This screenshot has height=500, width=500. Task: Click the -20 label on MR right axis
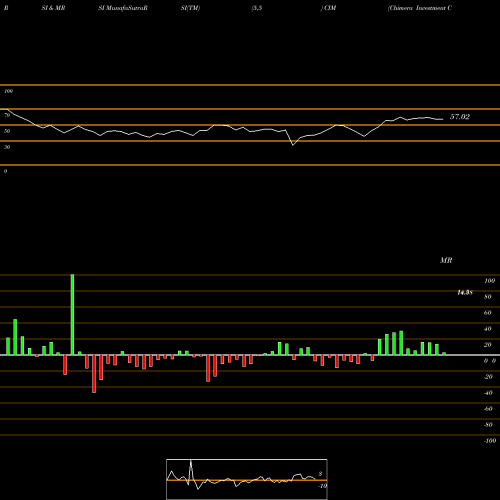(x=488, y=377)
